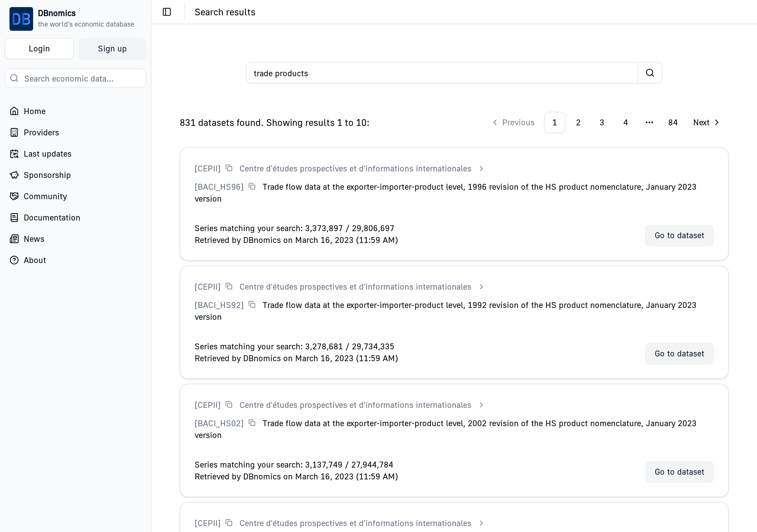Click the magnifier icon in sidebar search
Image resolution: width=757 pixels, height=532 pixels.
[x=14, y=78]
